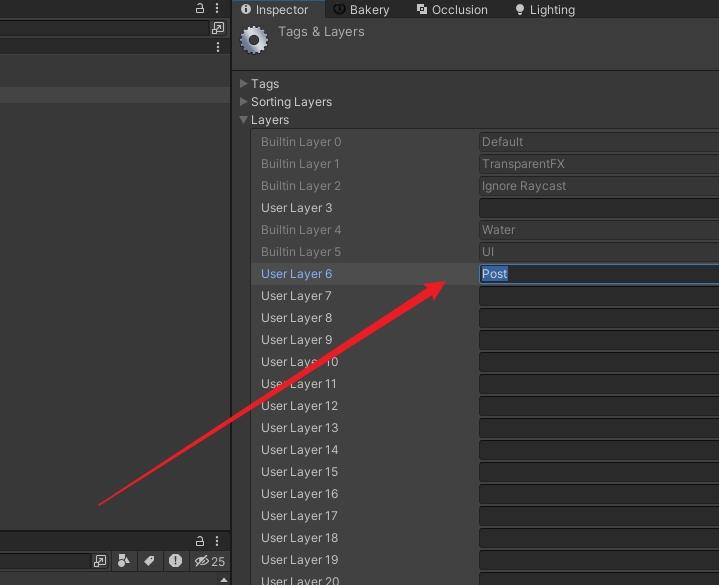719x585 pixels.
Task: Click the User Layer 6 field containing Post
Action: point(599,274)
